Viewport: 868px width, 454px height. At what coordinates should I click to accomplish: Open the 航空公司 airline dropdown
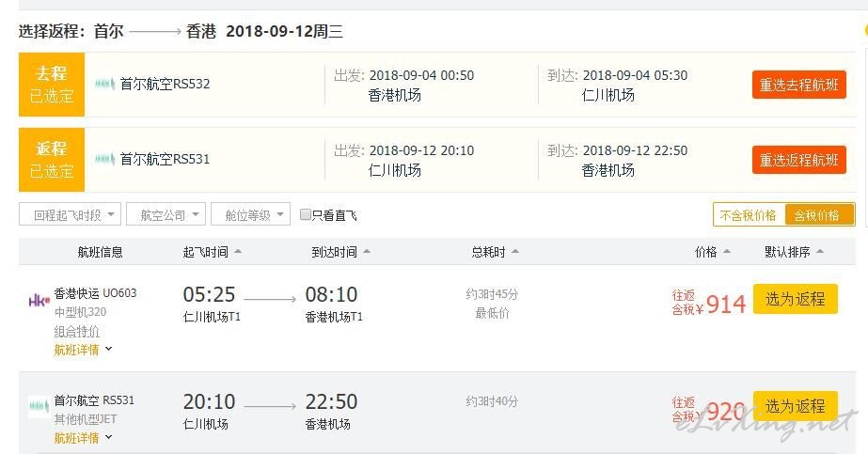(166, 214)
